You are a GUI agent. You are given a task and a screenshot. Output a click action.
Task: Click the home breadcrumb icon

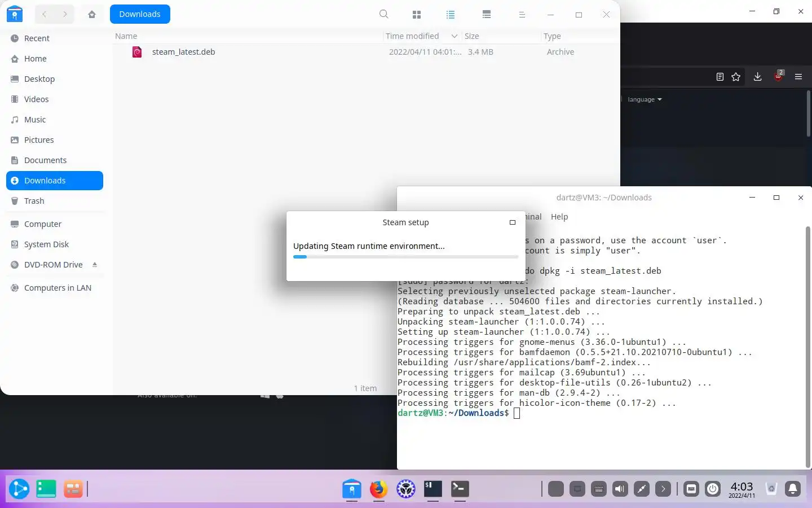coord(92,14)
